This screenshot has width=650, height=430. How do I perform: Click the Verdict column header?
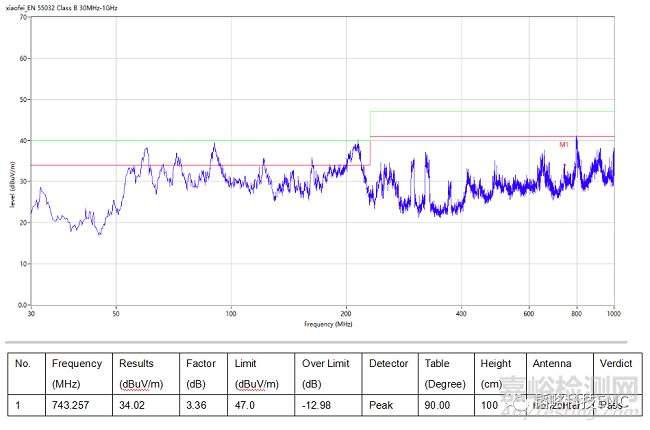pyautogui.click(x=617, y=364)
